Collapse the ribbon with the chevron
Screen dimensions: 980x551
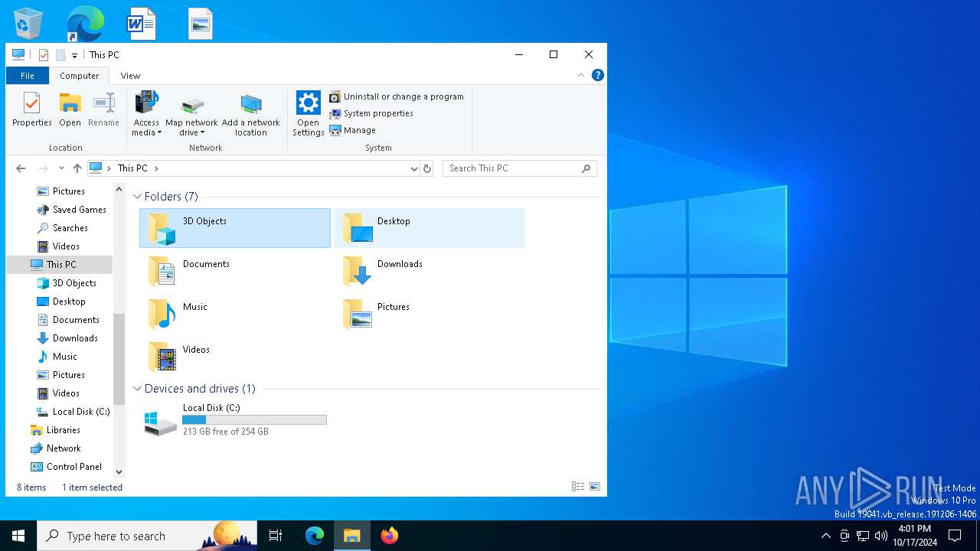click(581, 75)
